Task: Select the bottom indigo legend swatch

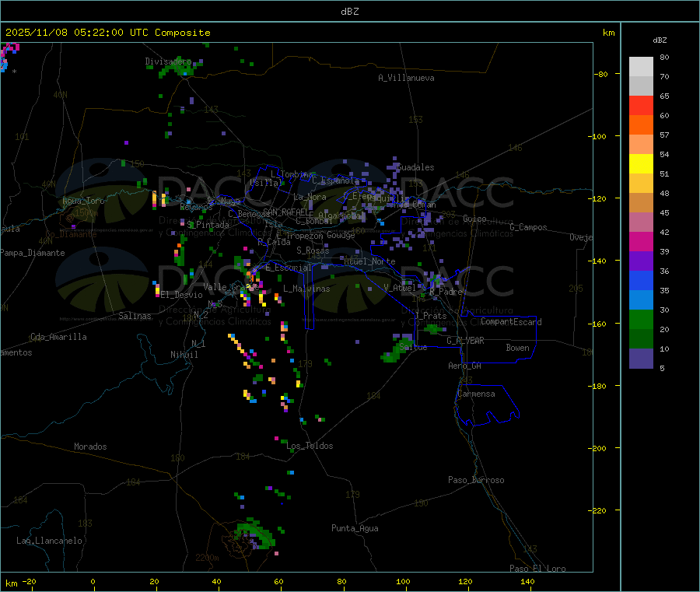Action: tap(641, 358)
